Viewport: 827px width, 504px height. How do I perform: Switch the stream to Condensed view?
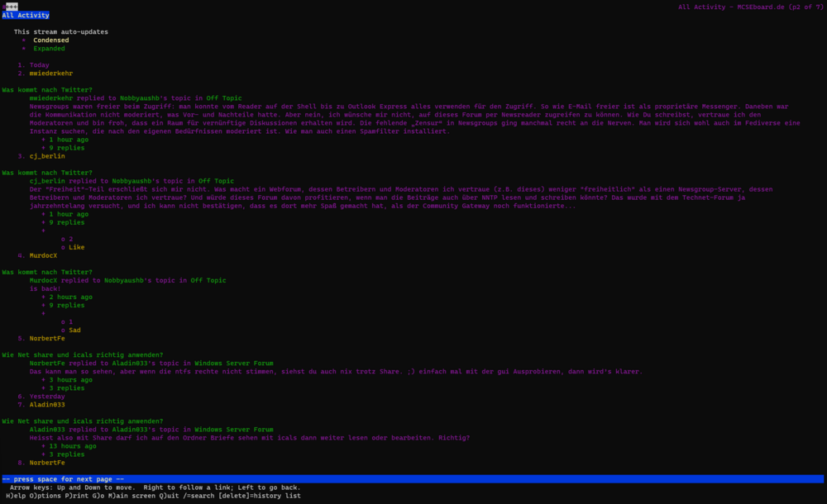pyautogui.click(x=51, y=40)
